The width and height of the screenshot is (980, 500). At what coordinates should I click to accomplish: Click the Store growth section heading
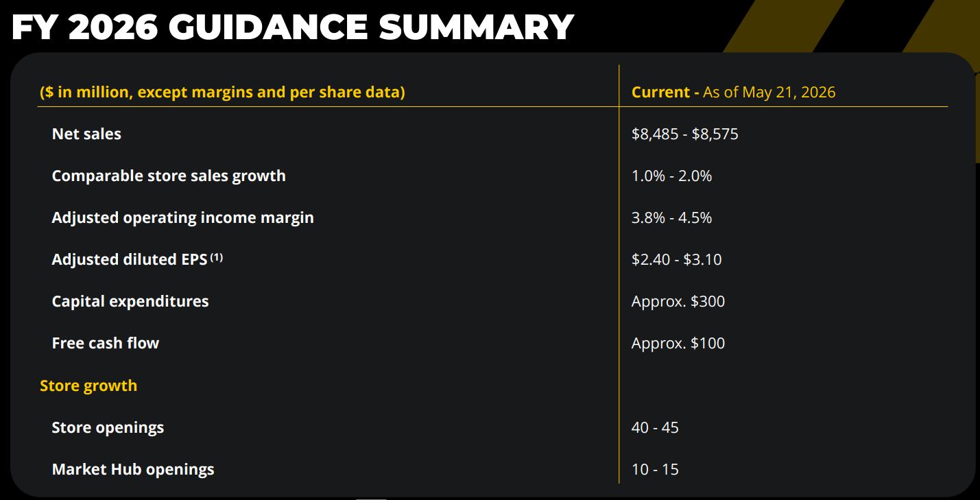pos(88,385)
